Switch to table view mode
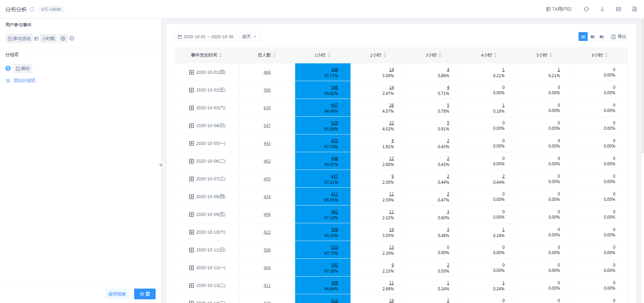 (583, 37)
